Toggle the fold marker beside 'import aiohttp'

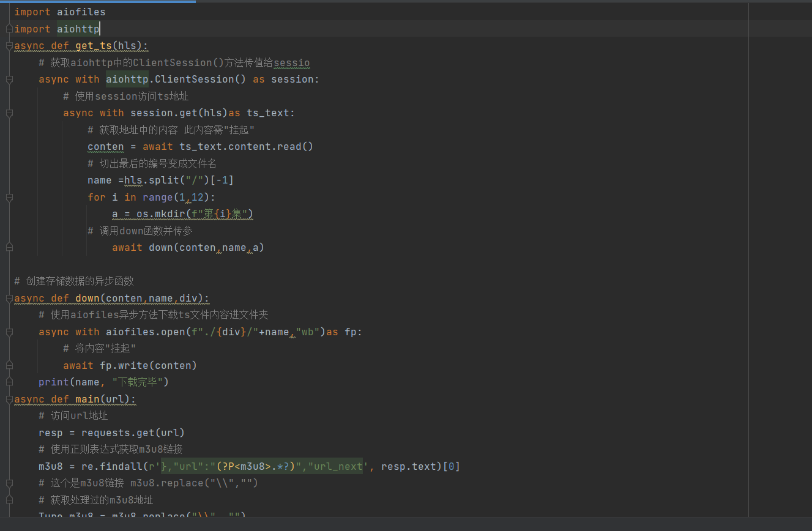click(x=9, y=29)
